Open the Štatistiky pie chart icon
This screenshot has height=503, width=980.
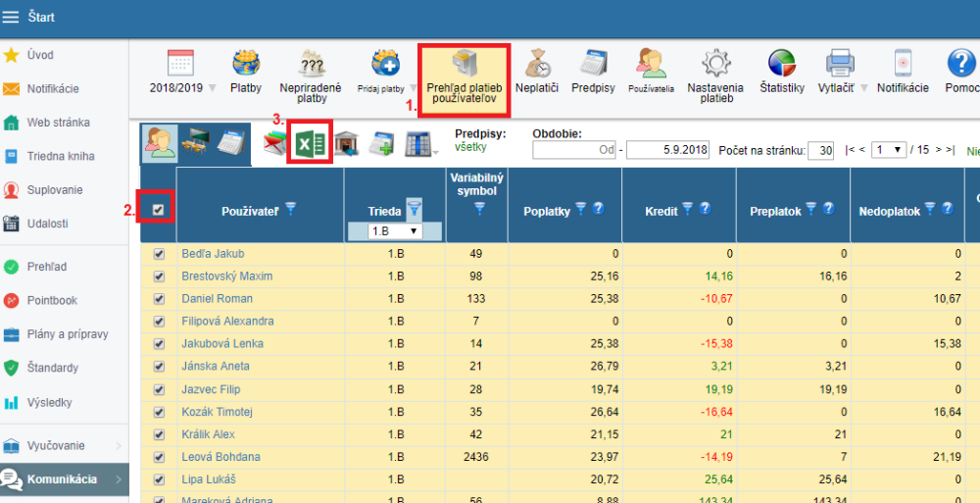coord(782,63)
